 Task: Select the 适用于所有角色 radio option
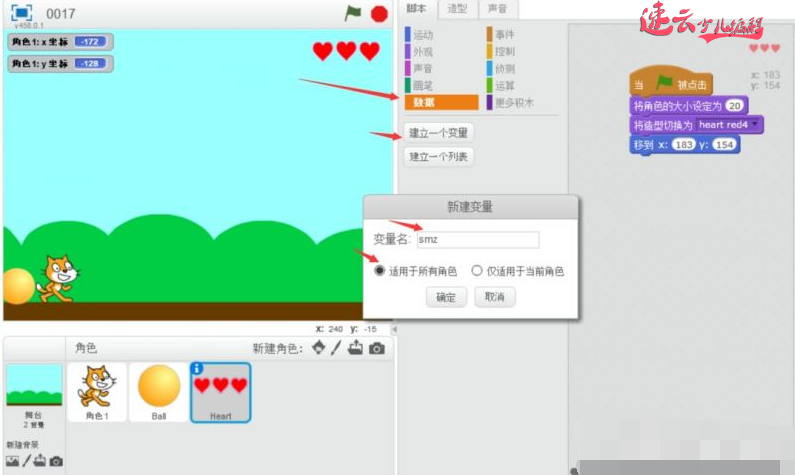point(379,271)
